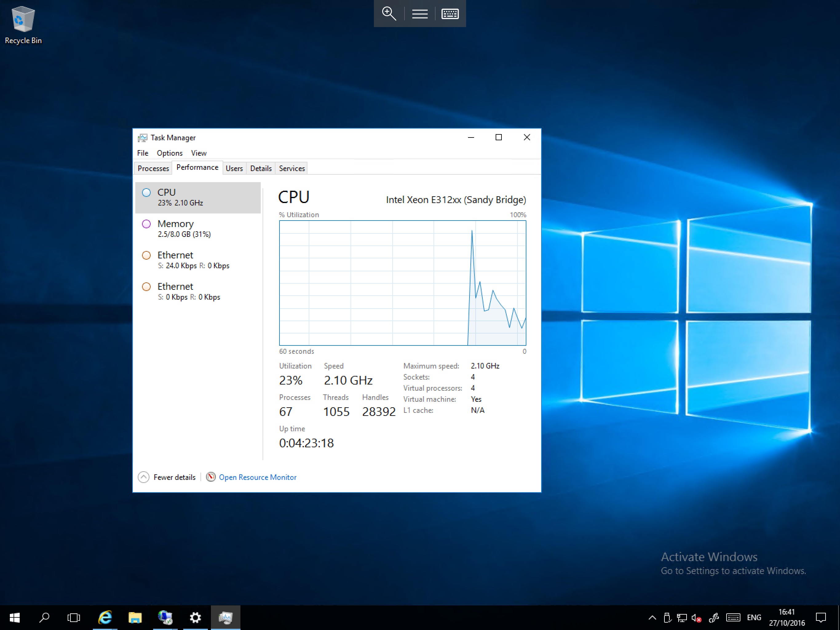Click the muted volume icon in the tray

[696, 617]
